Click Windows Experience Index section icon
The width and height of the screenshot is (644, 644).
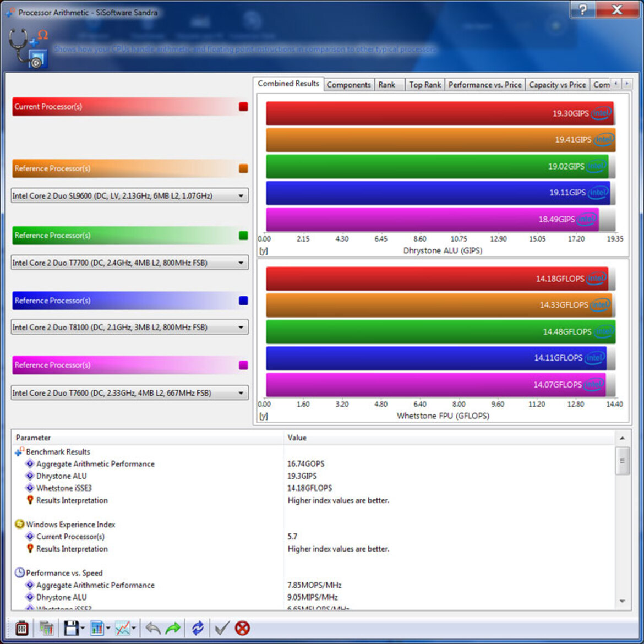pyautogui.click(x=19, y=524)
